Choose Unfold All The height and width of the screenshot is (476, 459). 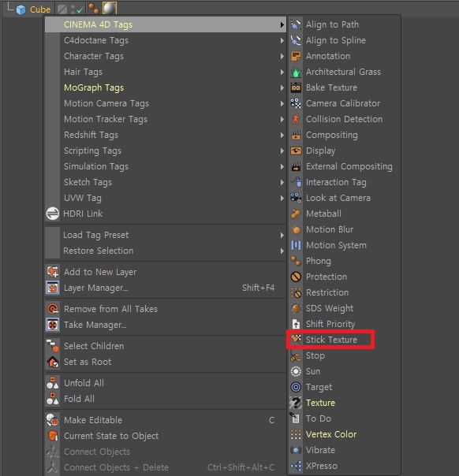(166, 383)
